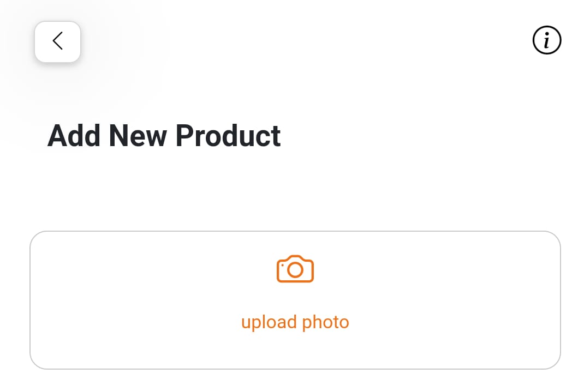Click the page title 'Add New Product'
The height and width of the screenshot is (392, 584).
click(x=164, y=136)
